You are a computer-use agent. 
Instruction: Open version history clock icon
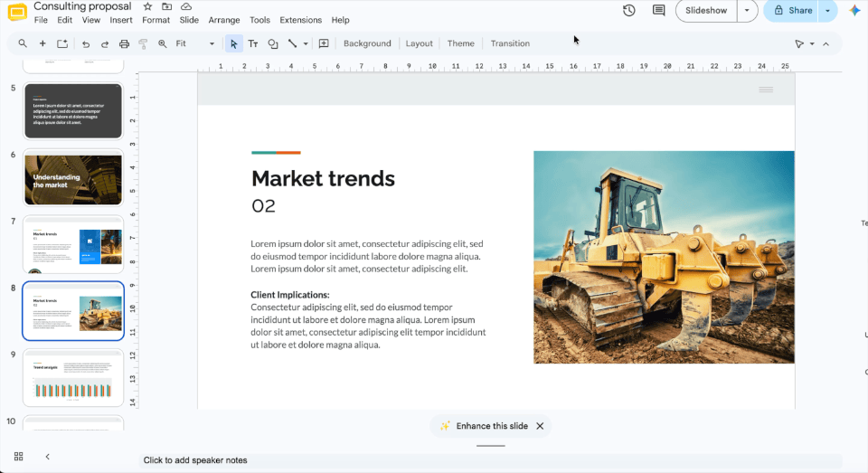point(629,11)
